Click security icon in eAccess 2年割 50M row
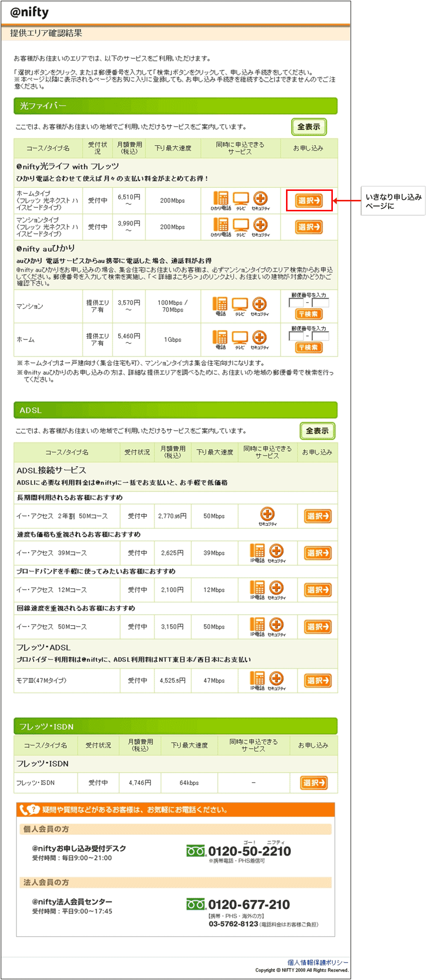Viewport: 434px width, 980px height. point(268,516)
